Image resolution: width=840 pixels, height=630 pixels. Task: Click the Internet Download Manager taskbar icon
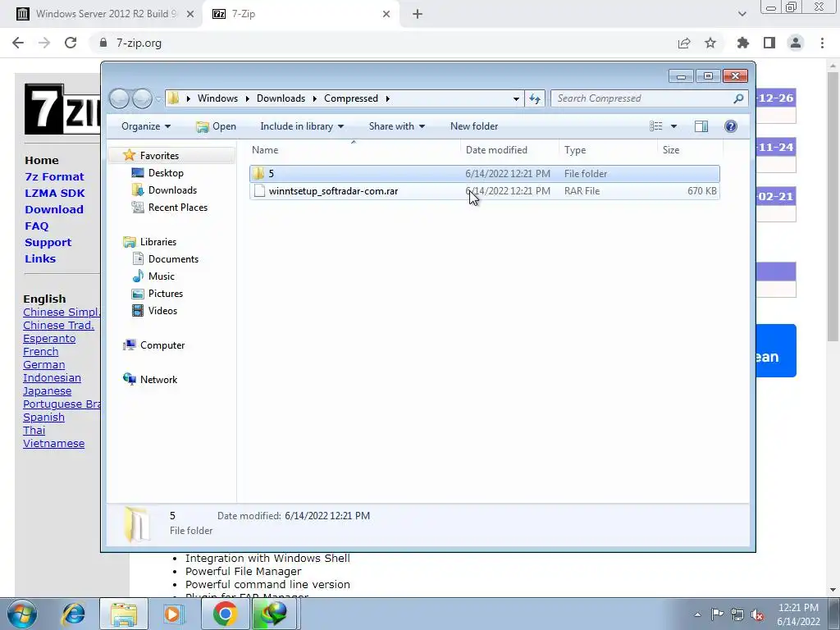coord(274,614)
